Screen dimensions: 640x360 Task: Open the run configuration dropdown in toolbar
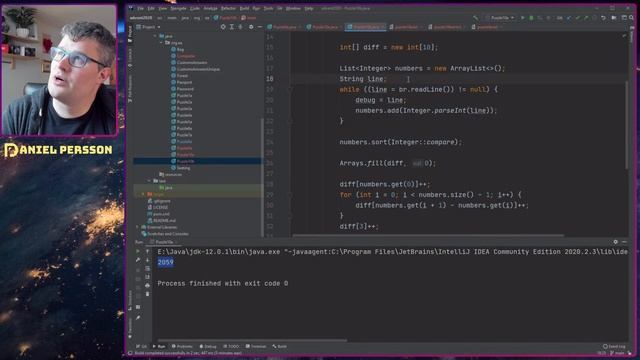501,18
